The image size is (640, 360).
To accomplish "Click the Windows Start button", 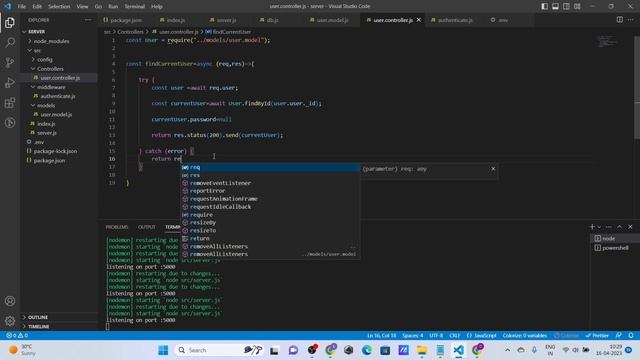I will pos(163,350).
